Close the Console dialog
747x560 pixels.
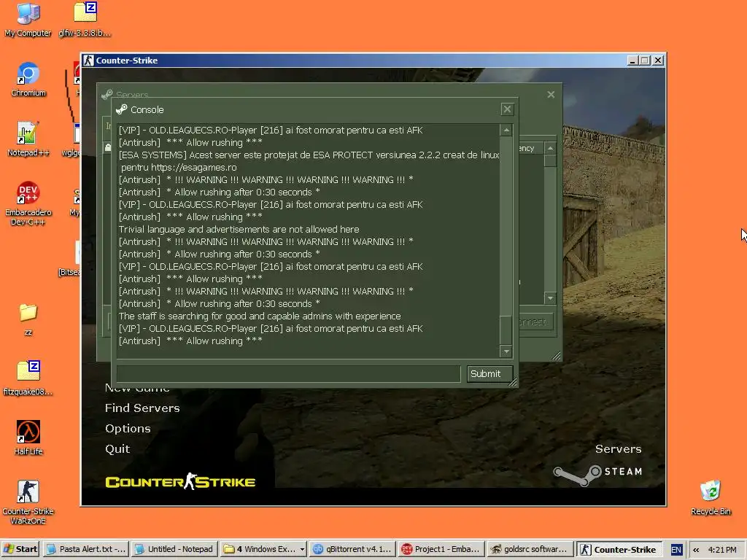pos(508,109)
